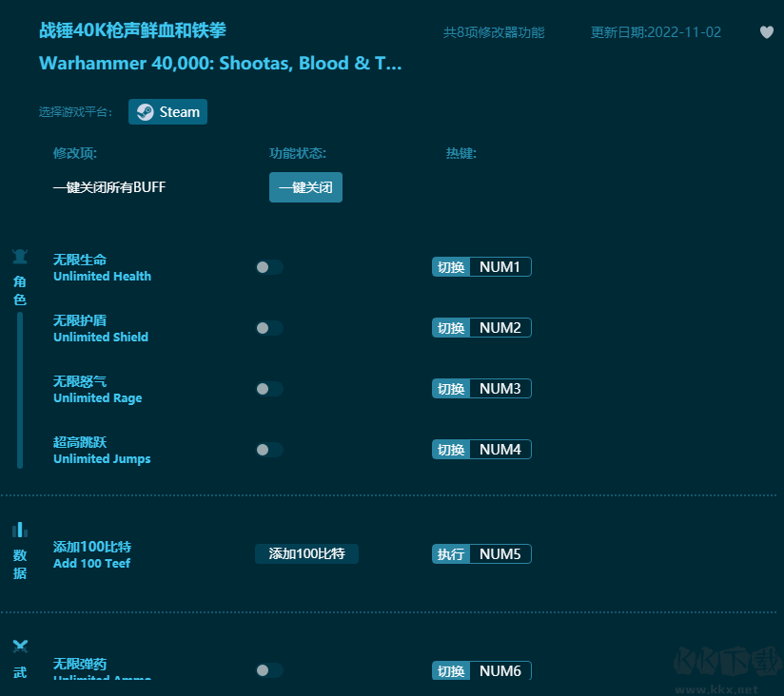This screenshot has width=784, height=696.
Task: Change the NUM5 hotkey field
Action: (x=500, y=553)
